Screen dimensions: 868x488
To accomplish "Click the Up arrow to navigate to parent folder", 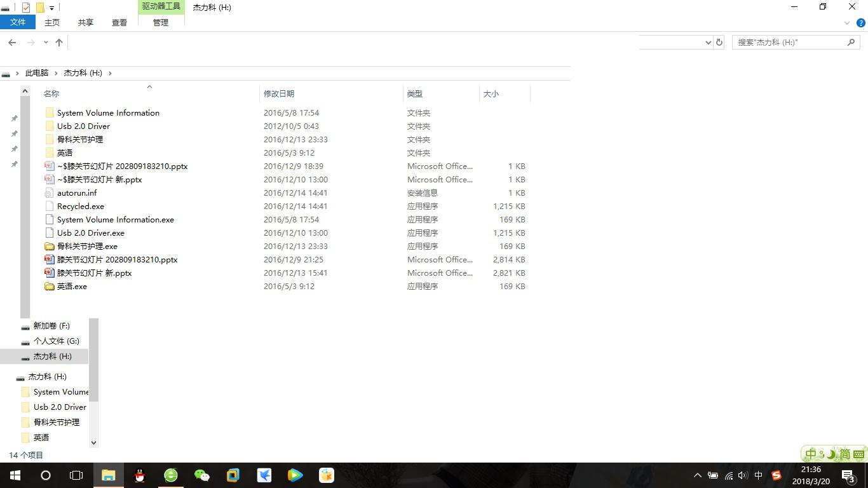I will coord(58,43).
